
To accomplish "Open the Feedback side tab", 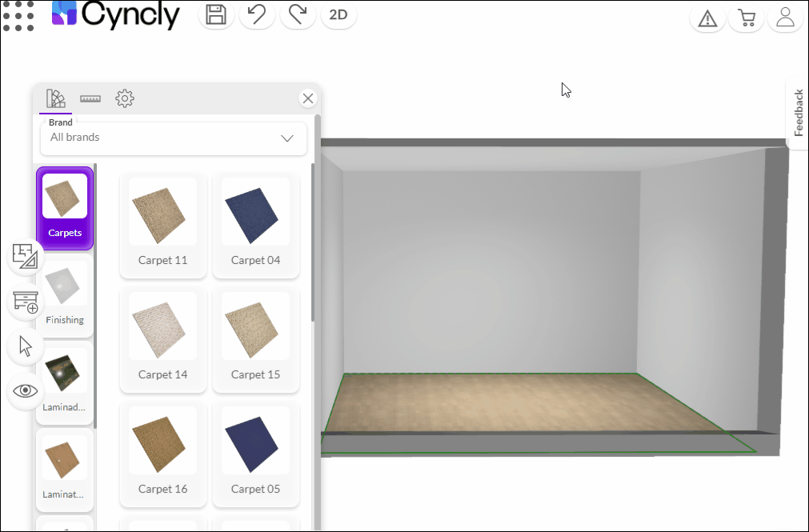I will pyautogui.click(x=798, y=113).
